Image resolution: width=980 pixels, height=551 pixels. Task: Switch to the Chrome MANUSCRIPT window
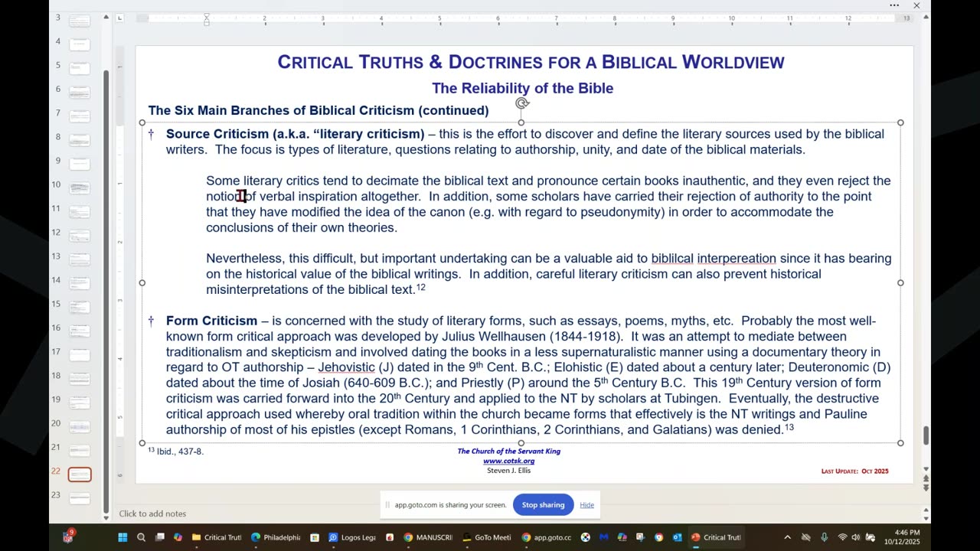pyautogui.click(x=428, y=537)
